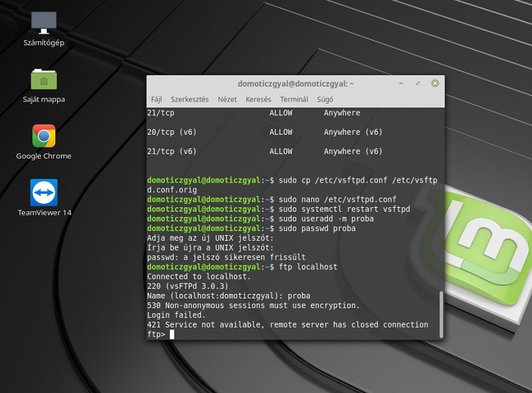This screenshot has width=532, height=393.
Task: Click the terminal title domoticzgyal@domoticzgyal: ~
Action: click(295, 84)
